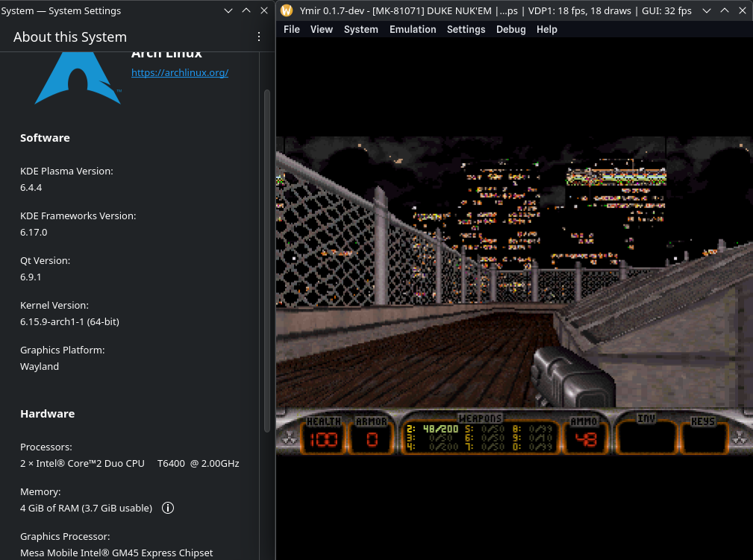
Task: Click the 4 GiB of RAM text
Action: 86,508
